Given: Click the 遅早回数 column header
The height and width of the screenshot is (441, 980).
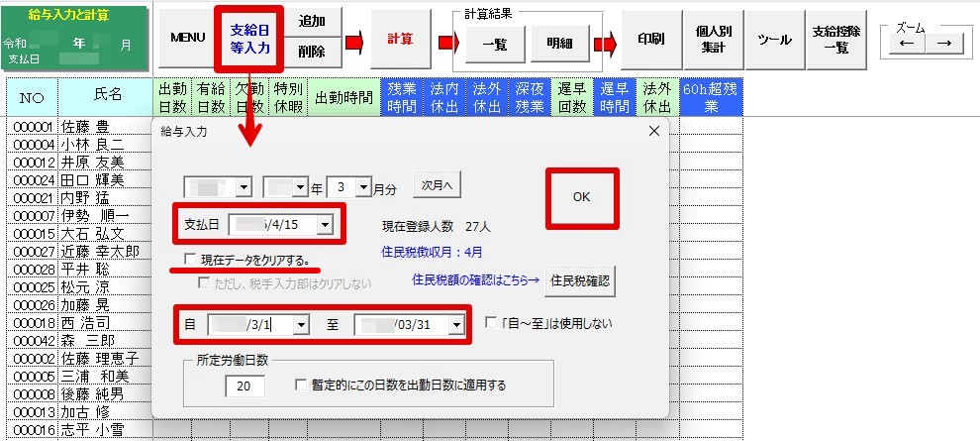Looking at the screenshot, I should point(572,97).
